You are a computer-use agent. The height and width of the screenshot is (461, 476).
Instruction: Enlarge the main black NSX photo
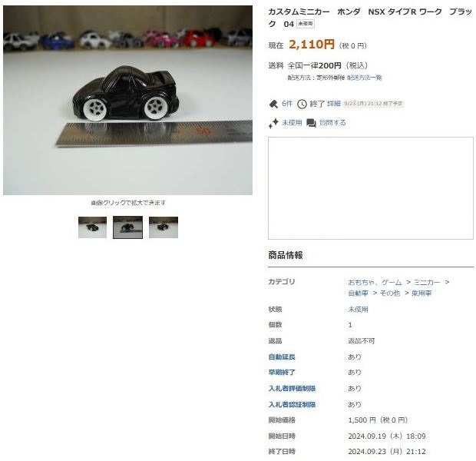click(x=127, y=101)
